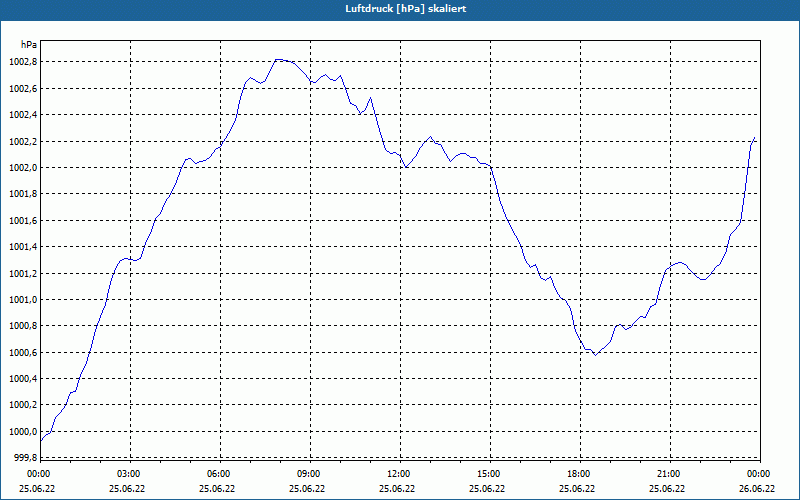The width and height of the screenshot is (800, 500).
Task: Pick the y-axis value "1001,8"
Action: pyautogui.click(x=23, y=194)
